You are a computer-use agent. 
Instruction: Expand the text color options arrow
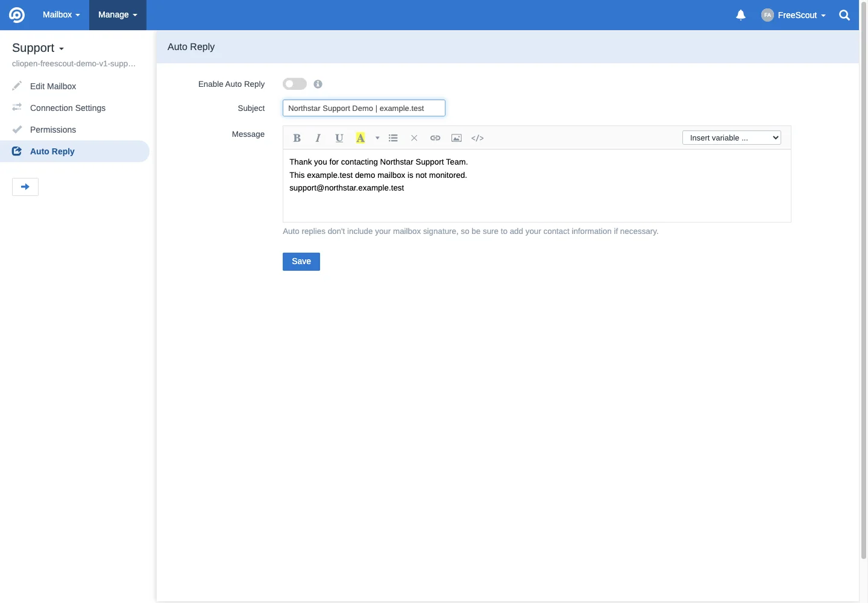tap(377, 138)
